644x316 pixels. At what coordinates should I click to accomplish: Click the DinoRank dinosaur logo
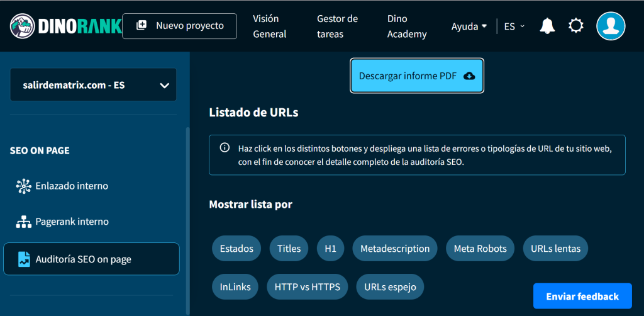coord(23,26)
